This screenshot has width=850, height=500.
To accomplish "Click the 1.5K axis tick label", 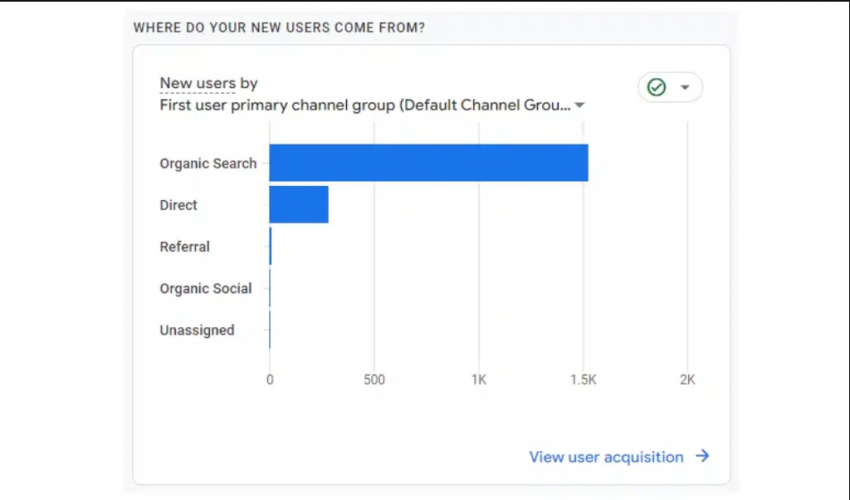I will [x=583, y=380].
